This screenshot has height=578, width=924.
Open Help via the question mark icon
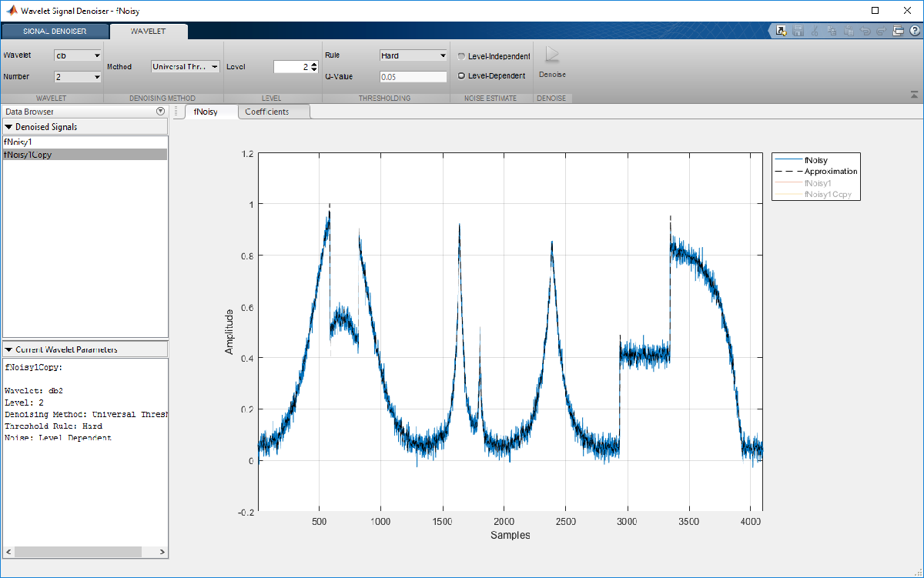[913, 31]
